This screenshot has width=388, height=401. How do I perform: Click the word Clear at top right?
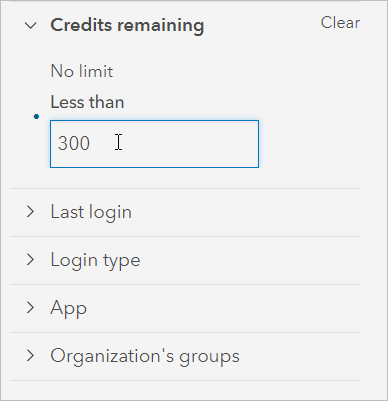tap(340, 23)
